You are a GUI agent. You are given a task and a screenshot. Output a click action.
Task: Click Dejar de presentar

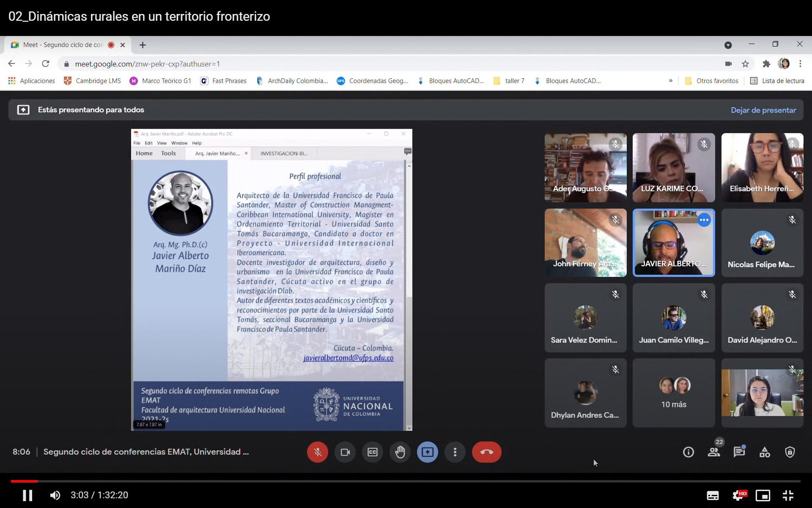[x=763, y=110]
